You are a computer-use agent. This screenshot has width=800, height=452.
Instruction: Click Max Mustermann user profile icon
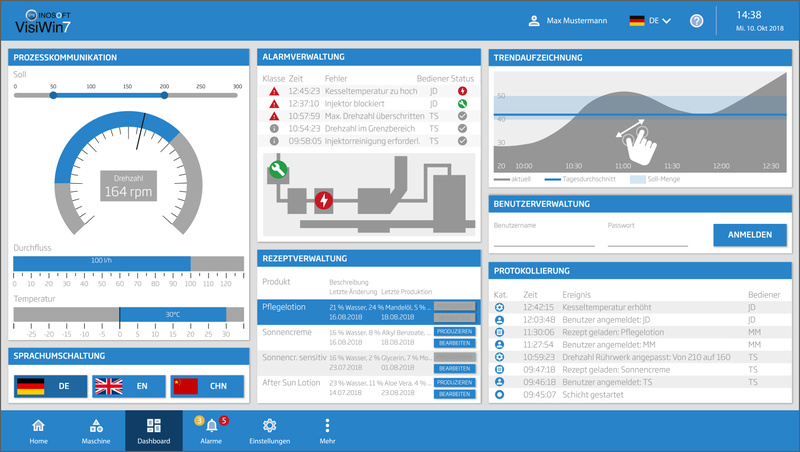coord(533,21)
